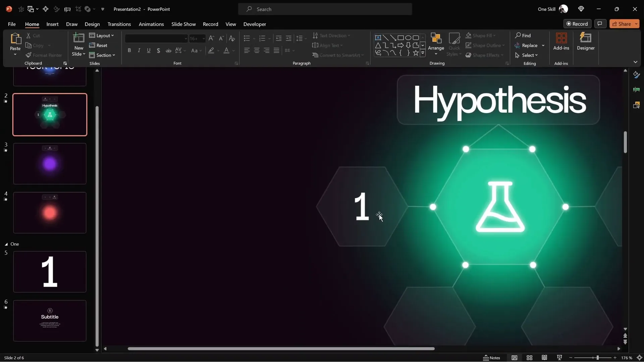The height and width of the screenshot is (362, 644).
Task: Select the Text Box shape in gallery
Action: pyautogui.click(x=378, y=38)
